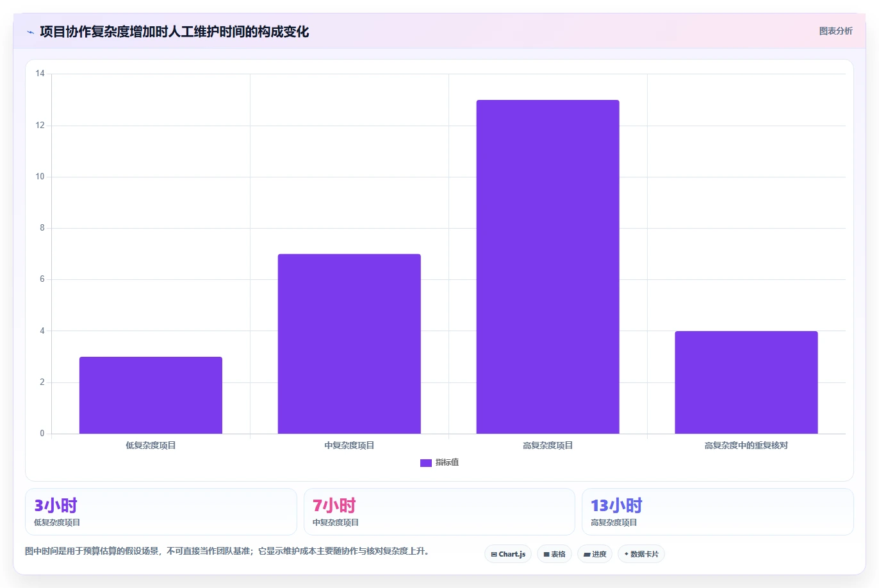The width and height of the screenshot is (879, 588).
Task: Click the 进度 tag pill
Action: coord(595,554)
